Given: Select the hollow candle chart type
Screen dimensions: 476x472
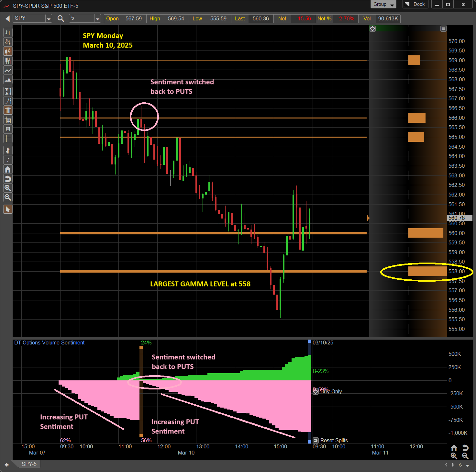Looking at the screenshot, I should pos(8,61).
